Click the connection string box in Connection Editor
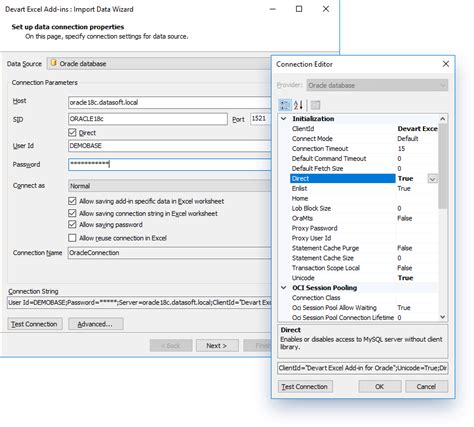Screen dimensions: 474x427 pyautogui.click(x=363, y=368)
